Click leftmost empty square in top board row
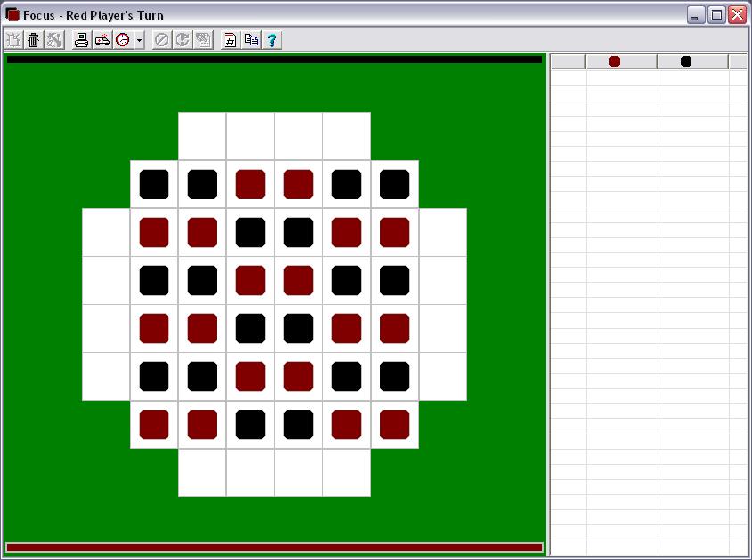The image size is (752, 560). [x=202, y=136]
